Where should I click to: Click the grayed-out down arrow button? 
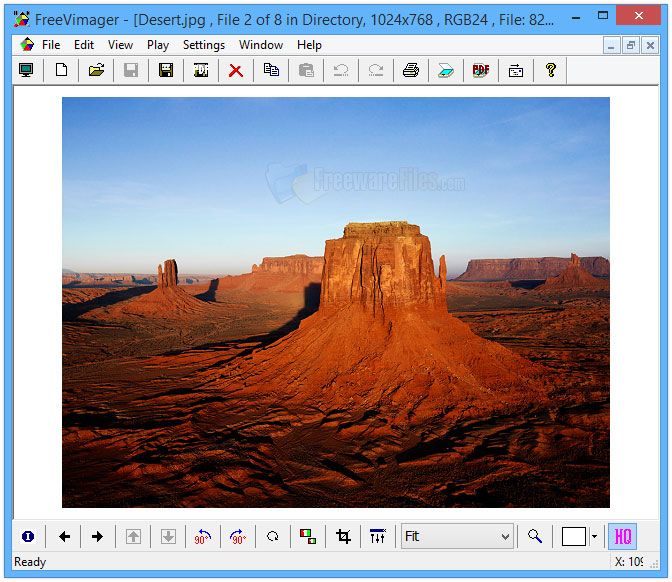click(168, 536)
